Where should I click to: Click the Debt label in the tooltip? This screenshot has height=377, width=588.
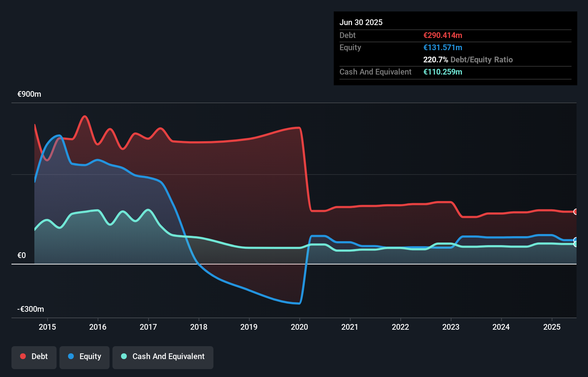click(x=347, y=35)
